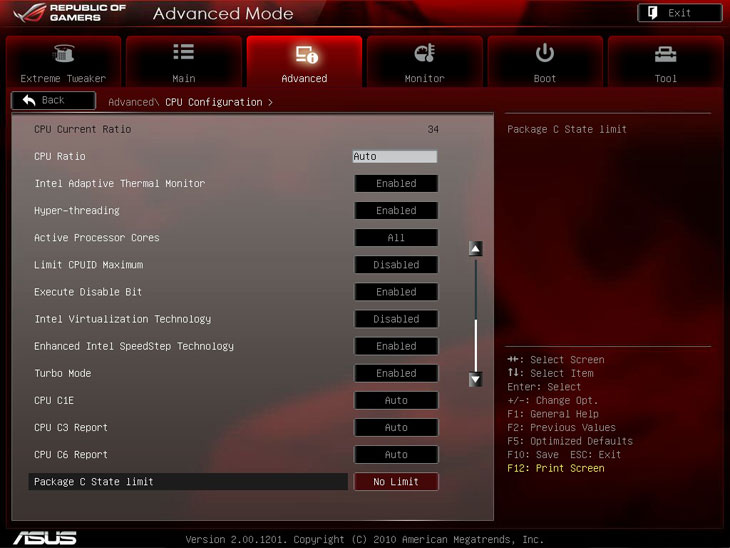Open Package C State limit dropdown

click(x=396, y=482)
